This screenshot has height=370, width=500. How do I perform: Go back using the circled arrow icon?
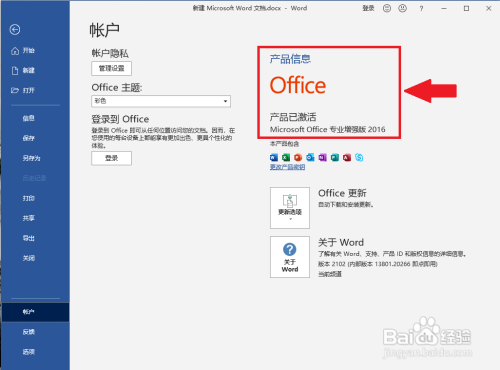(15, 30)
